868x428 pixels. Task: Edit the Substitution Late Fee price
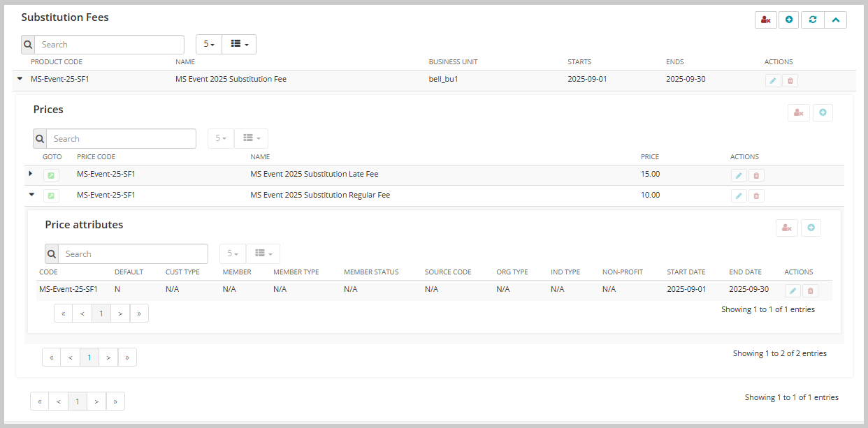coord(739,175)
